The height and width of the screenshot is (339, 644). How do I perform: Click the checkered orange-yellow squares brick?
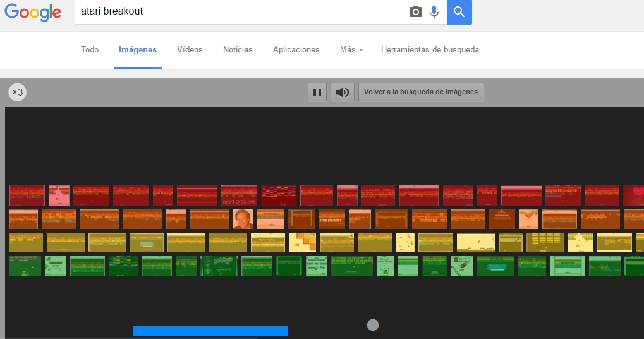[x=302, y=242]
